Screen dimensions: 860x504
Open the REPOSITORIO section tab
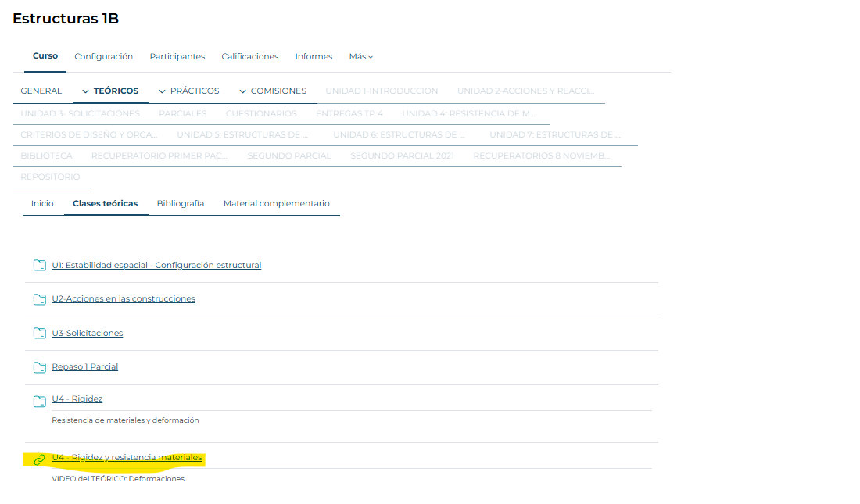(50, 177)
